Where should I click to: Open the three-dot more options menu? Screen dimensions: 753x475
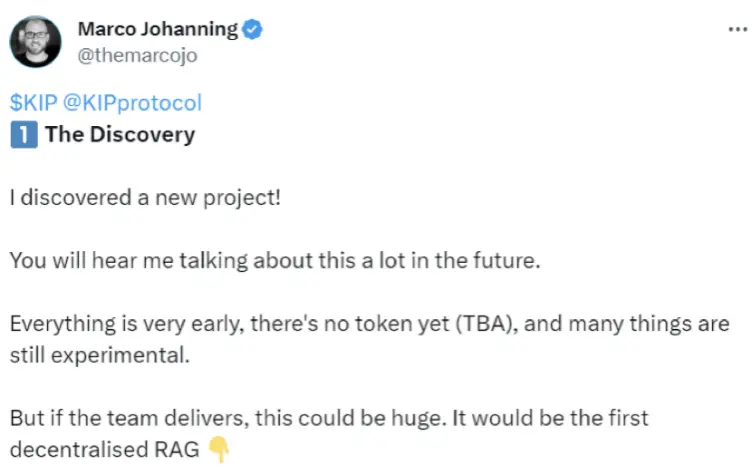(737, 30)
